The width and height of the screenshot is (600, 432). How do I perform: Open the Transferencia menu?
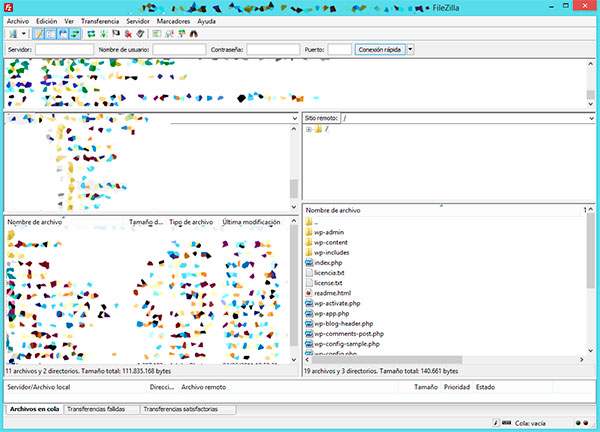[x=100, y=21]
